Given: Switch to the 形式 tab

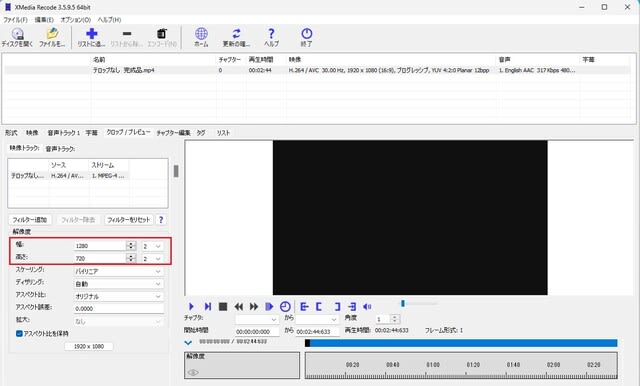Looking at the screenshot, I should [11, 133].
